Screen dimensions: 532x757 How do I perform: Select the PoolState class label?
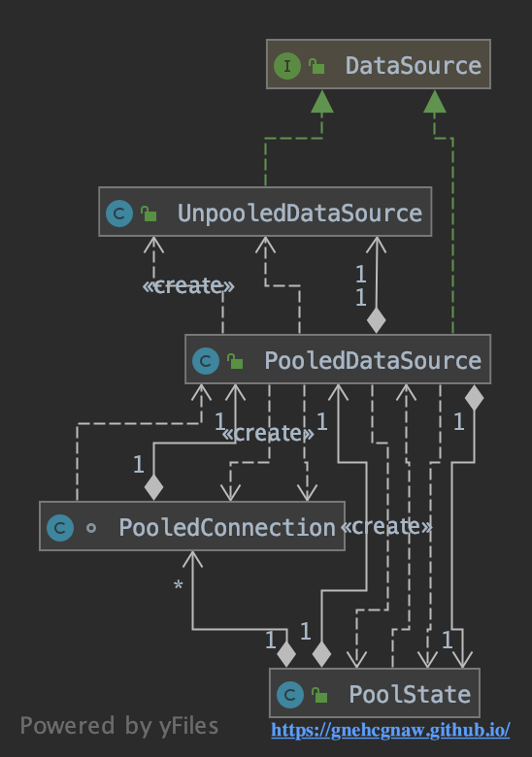[x=410, y=695]
